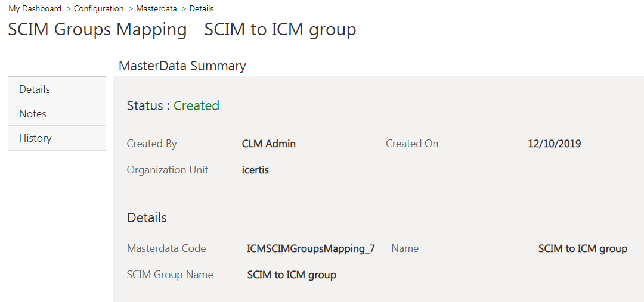Viewport: 644px width, 302px height.
Task: Click the SCIM Groups Mapping page title
Action: 182,29
